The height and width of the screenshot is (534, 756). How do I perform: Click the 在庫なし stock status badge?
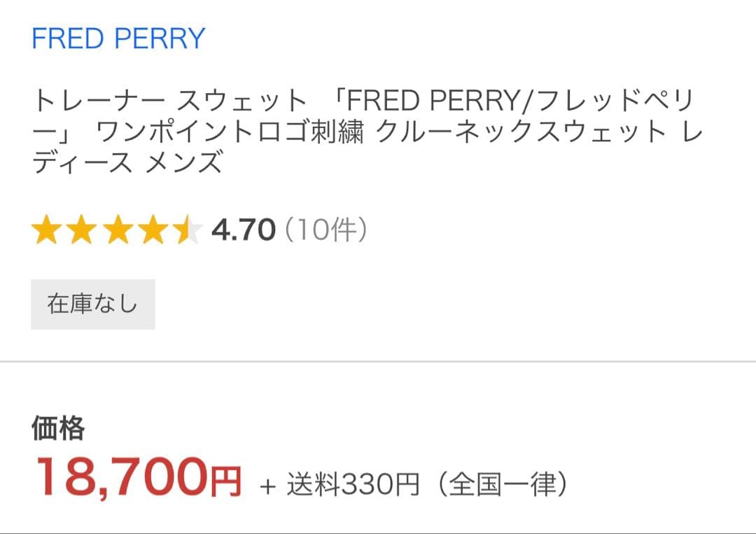pyautogui.click(x=92, y=303)
